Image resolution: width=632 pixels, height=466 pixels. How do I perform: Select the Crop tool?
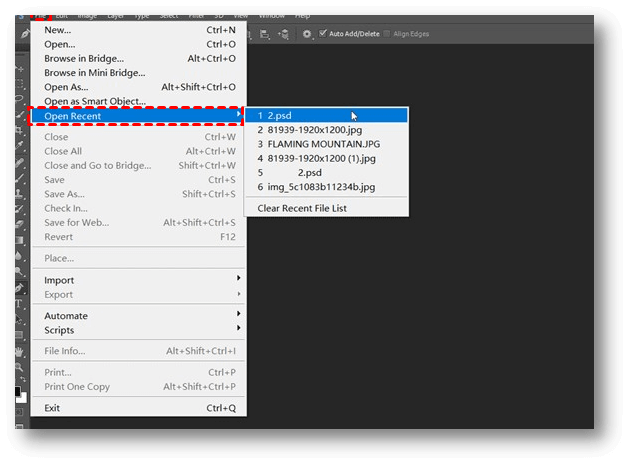20,130
